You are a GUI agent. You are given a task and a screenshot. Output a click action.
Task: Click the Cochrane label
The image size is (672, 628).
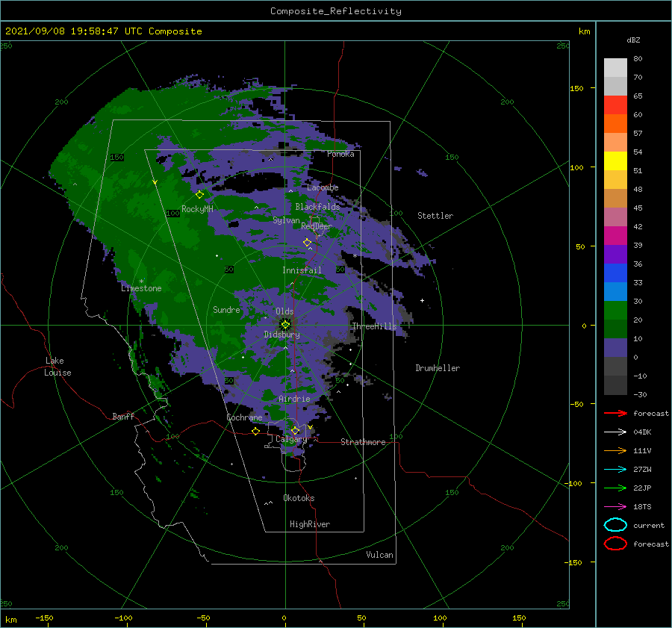click(244, 417)
